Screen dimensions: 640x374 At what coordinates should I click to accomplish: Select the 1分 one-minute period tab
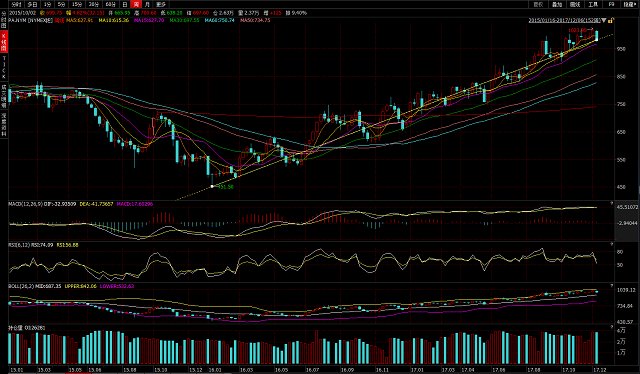(48, 4)
